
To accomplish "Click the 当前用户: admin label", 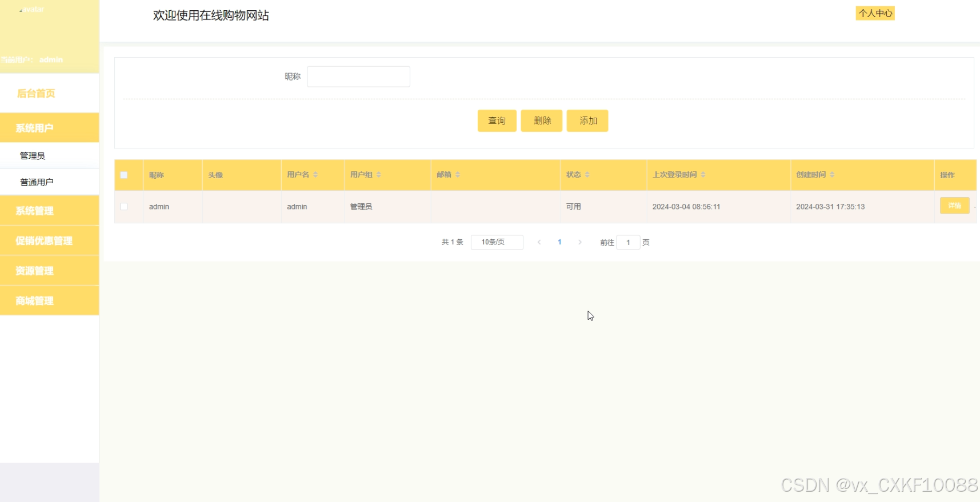I will [32, 59].
